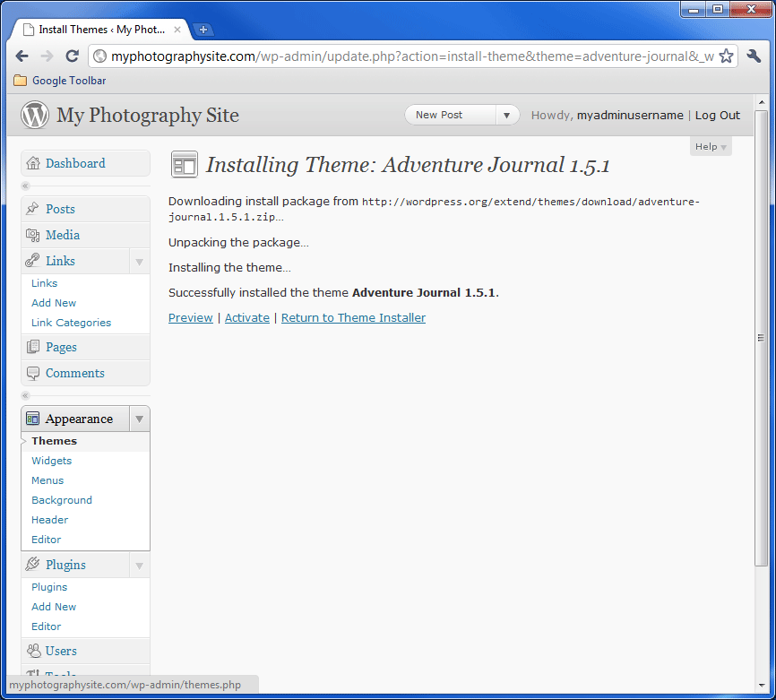Click the browser forward arrow

(47, 56)
